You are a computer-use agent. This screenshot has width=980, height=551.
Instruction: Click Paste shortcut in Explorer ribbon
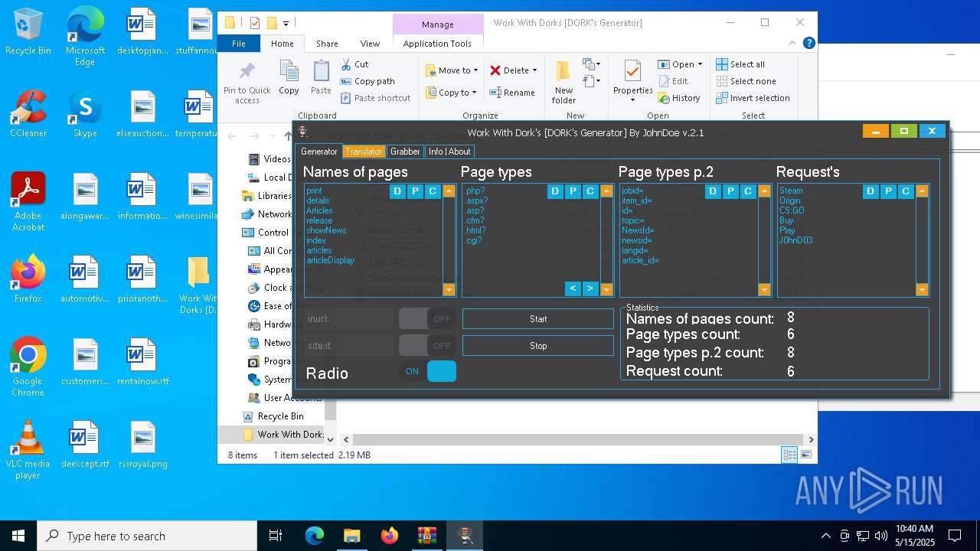pyautogui.click(x=375, y=98)
